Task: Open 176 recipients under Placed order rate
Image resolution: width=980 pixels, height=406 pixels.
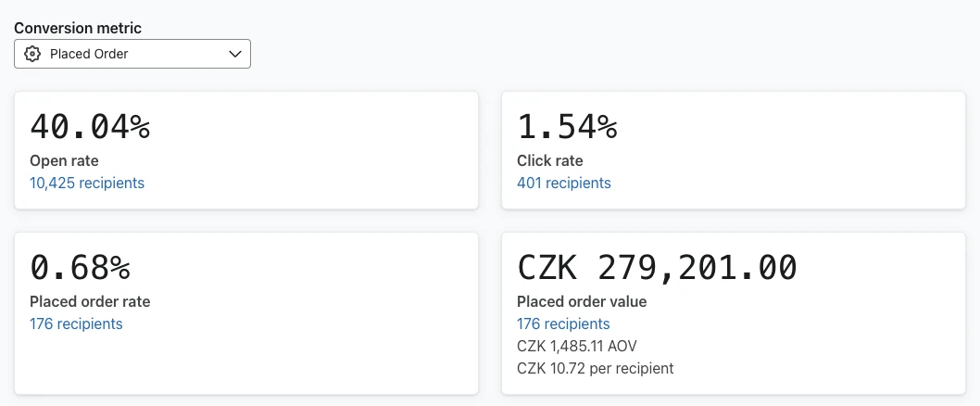Action: coord(76,324)
